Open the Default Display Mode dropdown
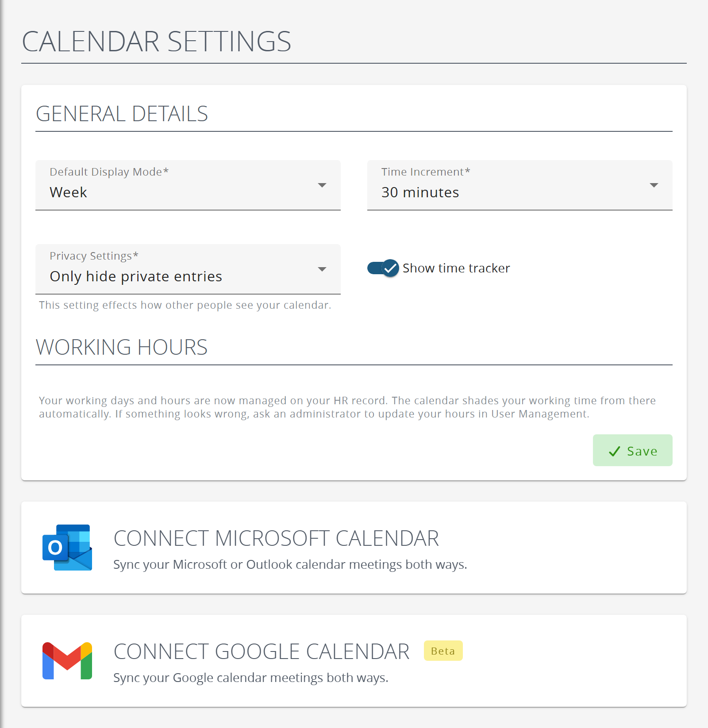 pos(188,185)
